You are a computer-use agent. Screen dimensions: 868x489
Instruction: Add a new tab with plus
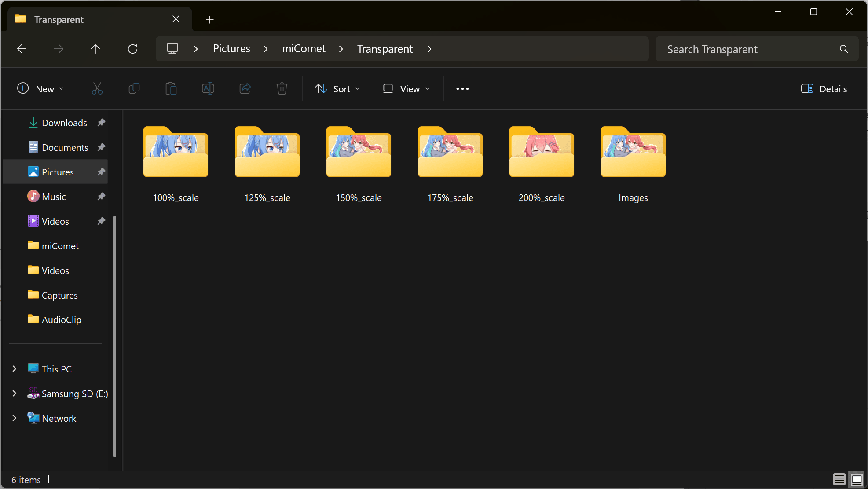pos(210,20)
